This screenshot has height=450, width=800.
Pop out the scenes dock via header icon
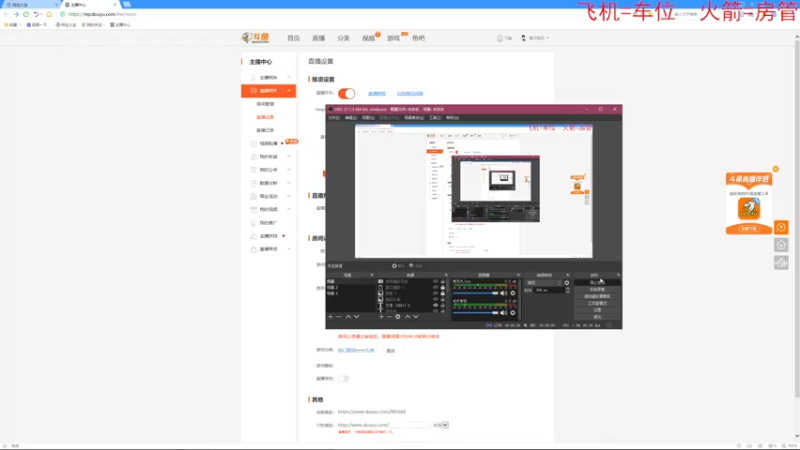coord(371,275)
